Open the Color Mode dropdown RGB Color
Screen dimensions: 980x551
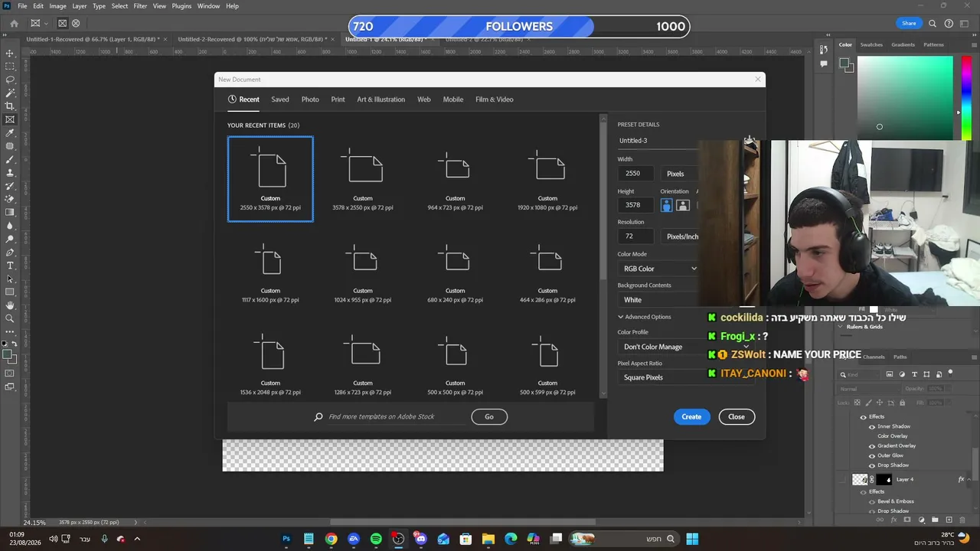tap(658, 269)
